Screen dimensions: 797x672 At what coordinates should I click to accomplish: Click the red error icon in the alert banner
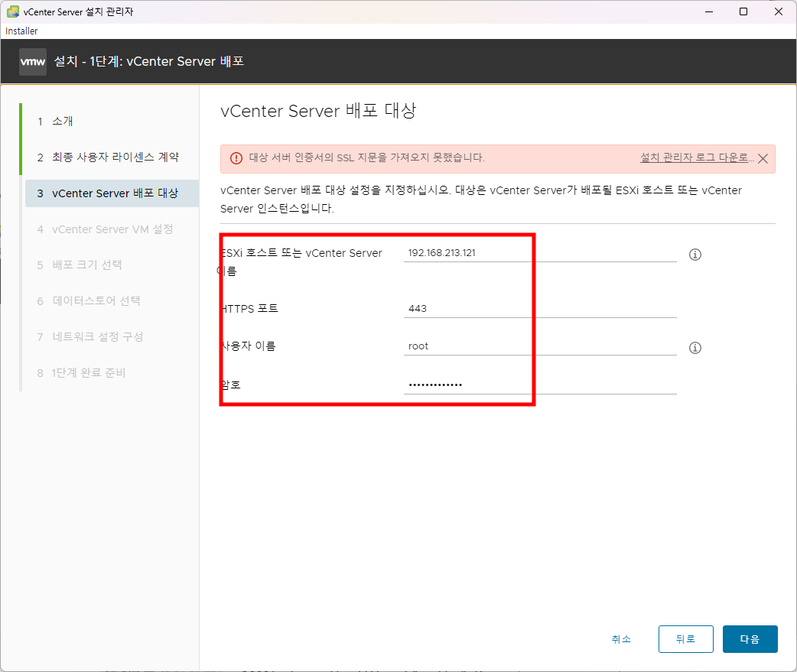(236, 158)
